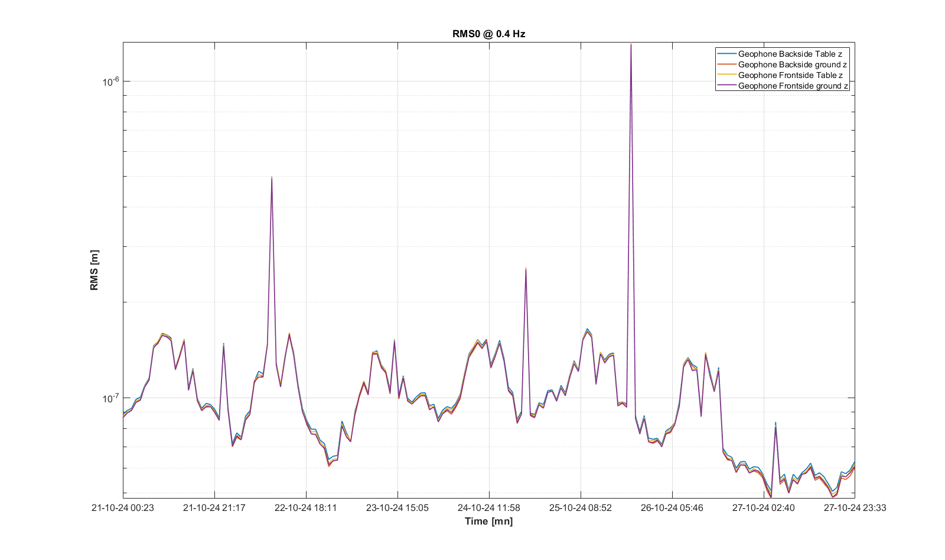The image size is (945, 560).
Task: Click the Time [mn] x-axis label
Action: [x=488, y=521]
